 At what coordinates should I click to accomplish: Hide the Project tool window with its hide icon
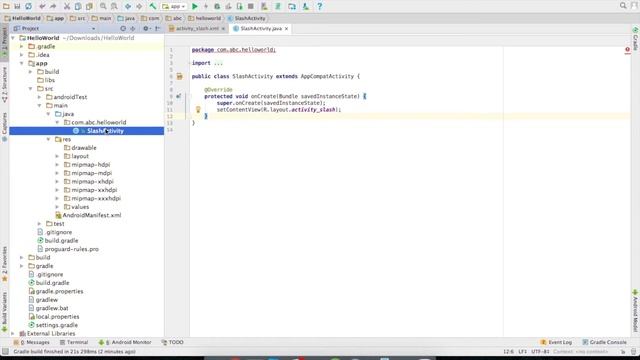pyautogui.click(x=158, y=29)
